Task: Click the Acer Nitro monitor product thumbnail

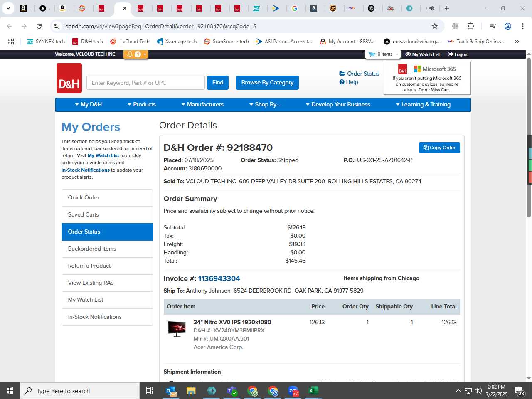Action: 177,329
